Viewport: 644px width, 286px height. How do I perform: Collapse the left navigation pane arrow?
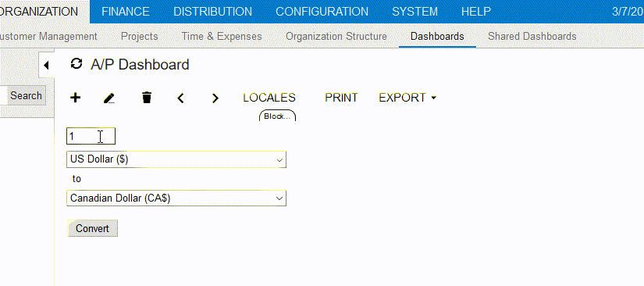click(x=46, y=65)
